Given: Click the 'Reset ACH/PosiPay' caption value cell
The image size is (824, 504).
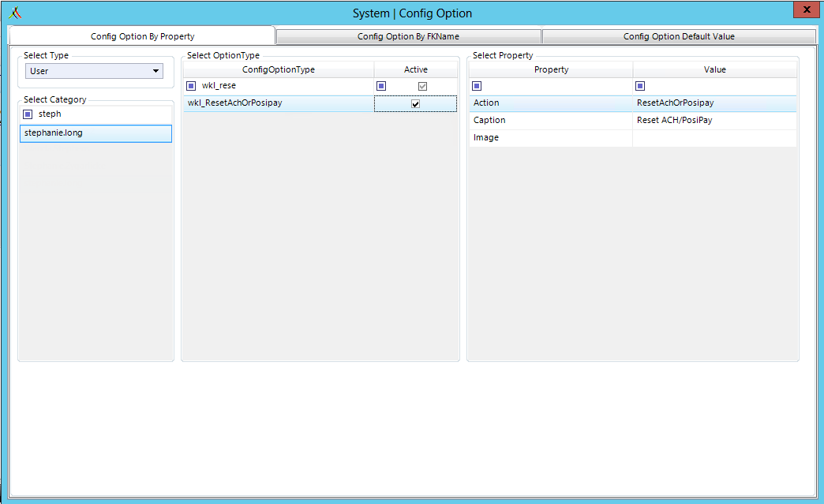Looking at the screenshot, I should 714,121.
